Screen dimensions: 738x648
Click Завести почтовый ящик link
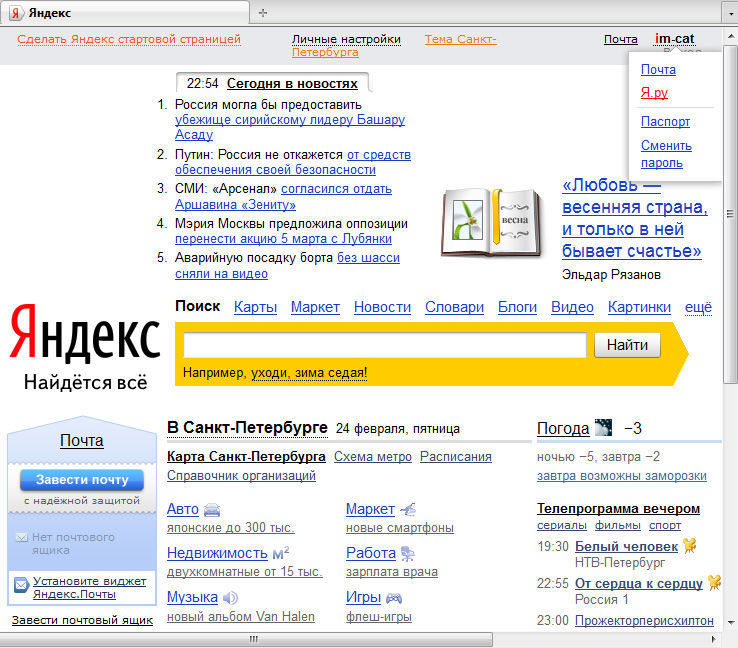pos(82,620)
